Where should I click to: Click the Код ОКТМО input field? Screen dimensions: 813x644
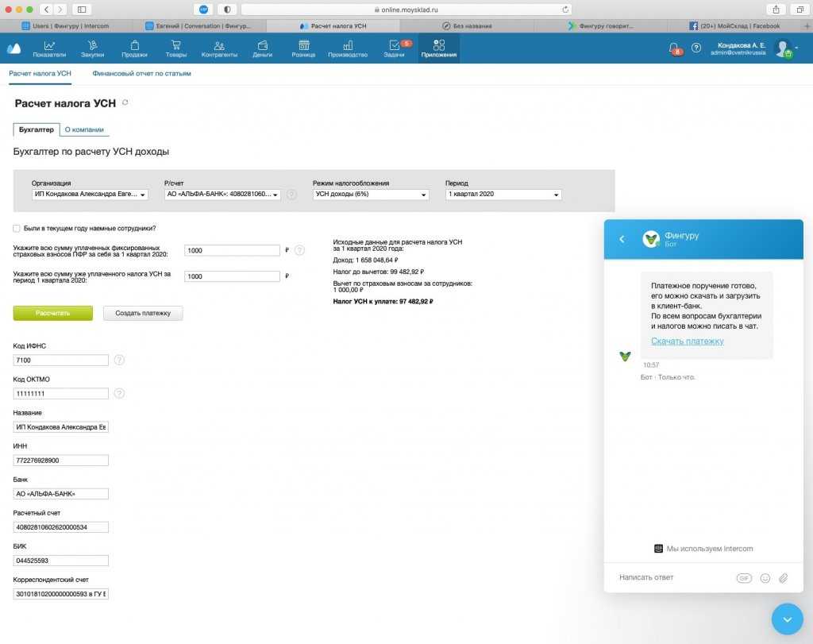(61, 394)
